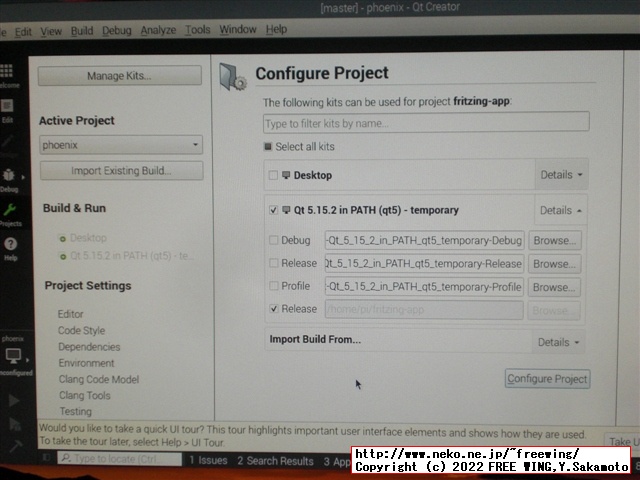640x480 pixels.
Task: Open the Analyze menu
Action: [x=158, y=31]
